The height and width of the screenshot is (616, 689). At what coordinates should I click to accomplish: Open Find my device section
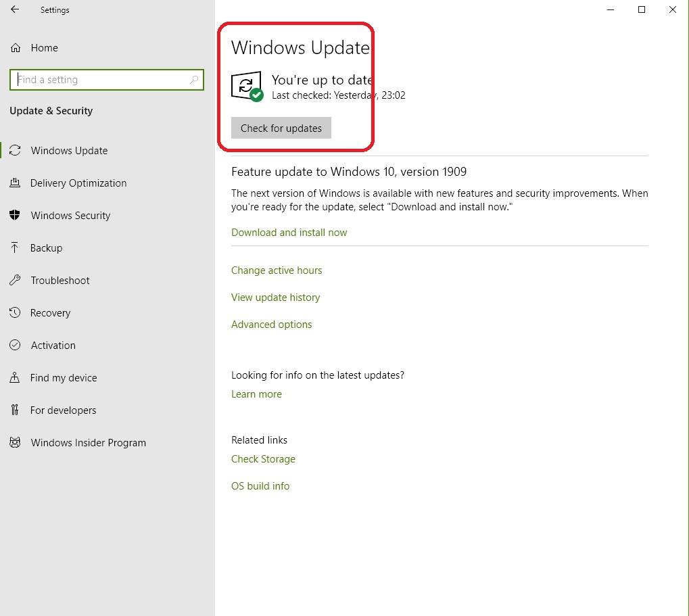click(64, 378)
